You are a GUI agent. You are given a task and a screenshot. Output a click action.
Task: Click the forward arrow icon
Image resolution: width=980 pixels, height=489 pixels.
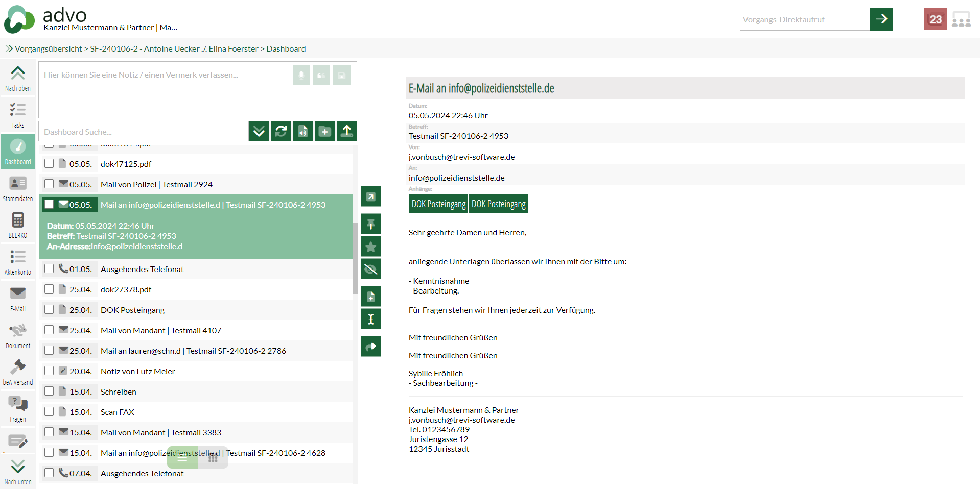tap(371, 347)
